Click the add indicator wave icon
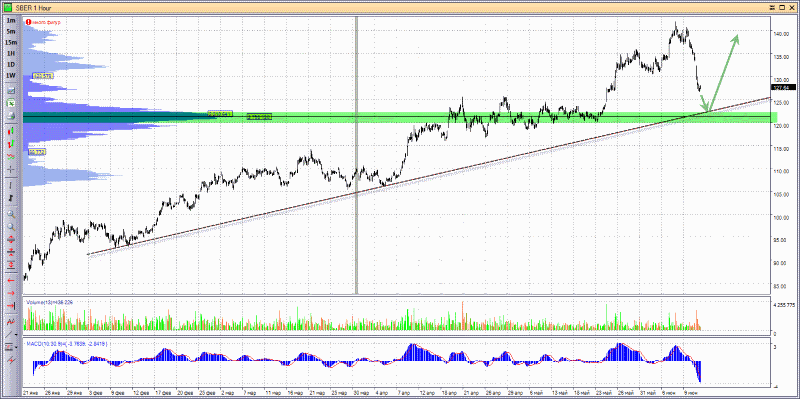 [11, 321]
